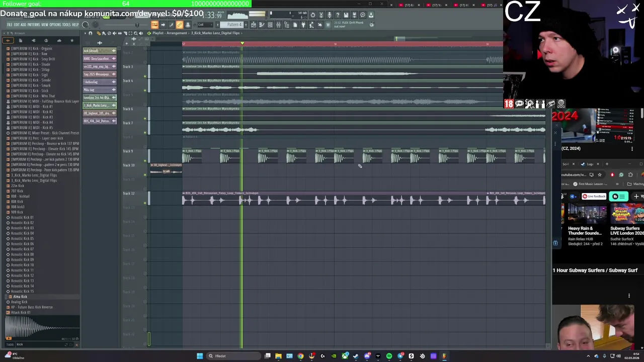
Task: Click the plus button after Pattern 4
Action: click(x=246, y=25)
